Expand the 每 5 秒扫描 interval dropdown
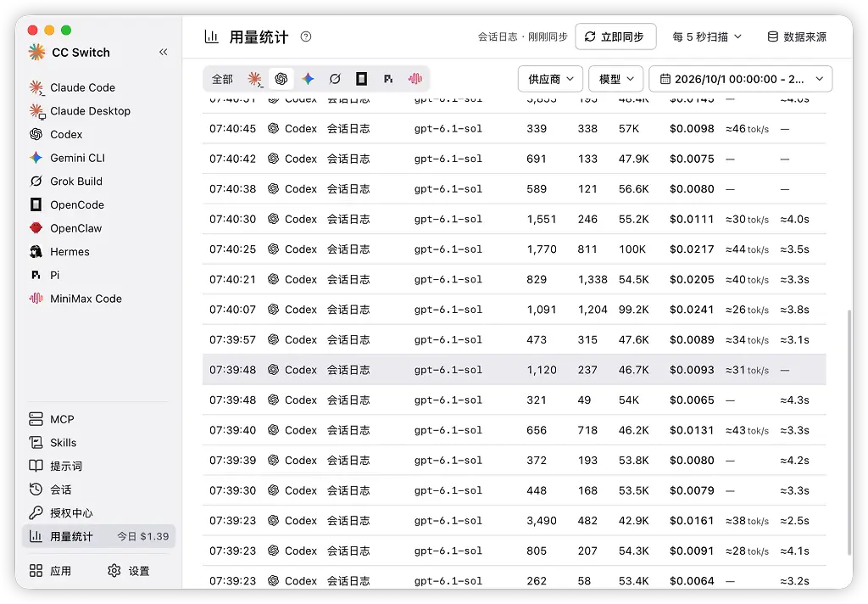868x604 pixels. point(707,36)
